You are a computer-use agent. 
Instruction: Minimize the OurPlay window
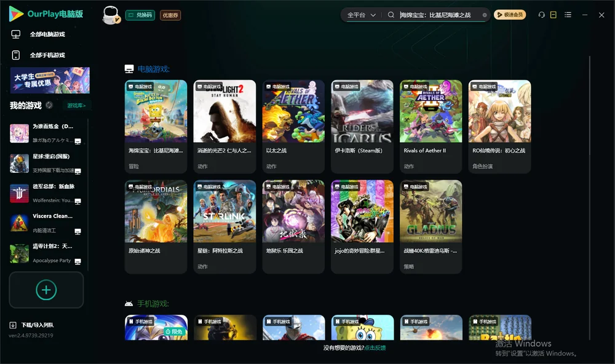585,15
